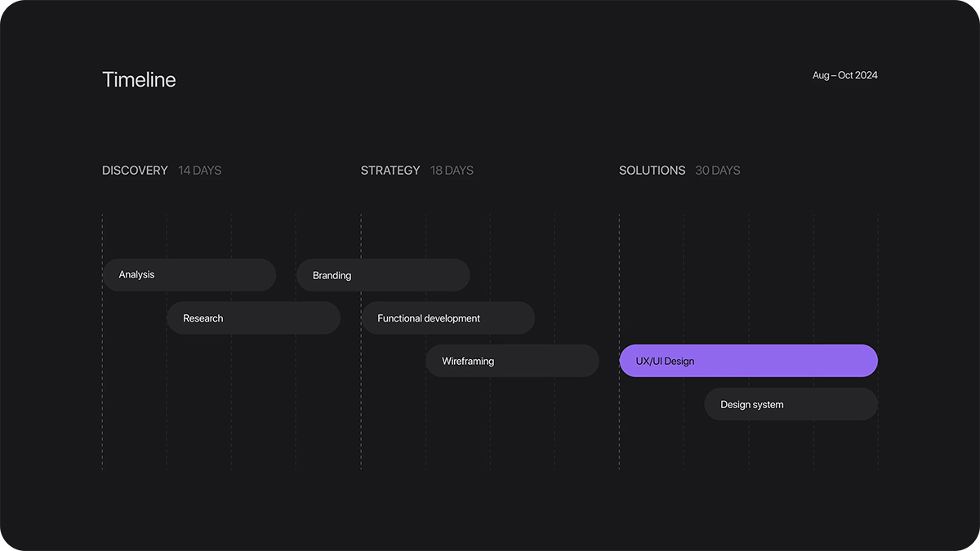This screenshot has width=980, height=551.
Task: Select the Analysis task bar
Action: [x=189, y=275]
